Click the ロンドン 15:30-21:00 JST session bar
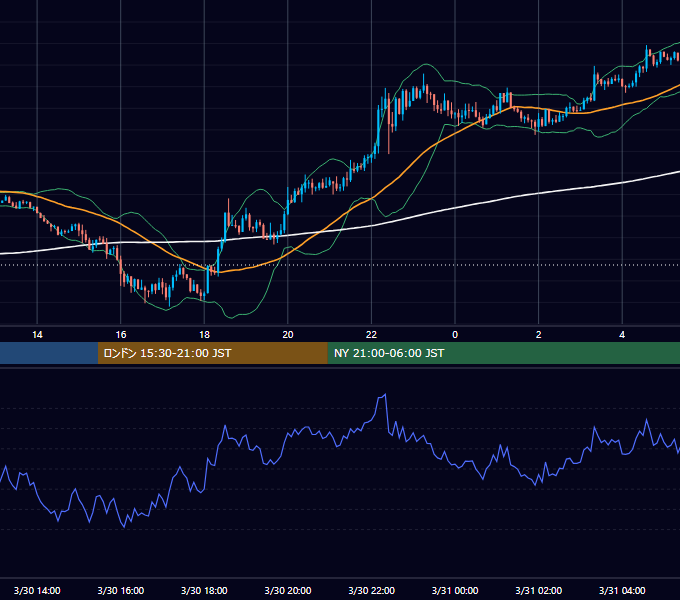 (212, 353)
